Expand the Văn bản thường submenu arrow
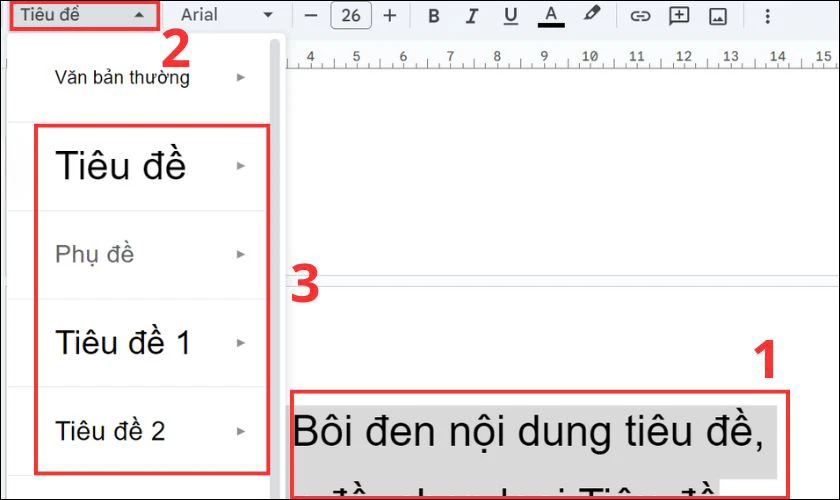This screenshot has width=840, height=500. tap(241, 78)
